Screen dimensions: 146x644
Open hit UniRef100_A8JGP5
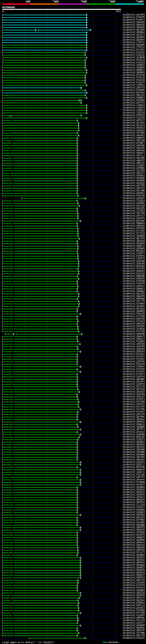[134, 15]
